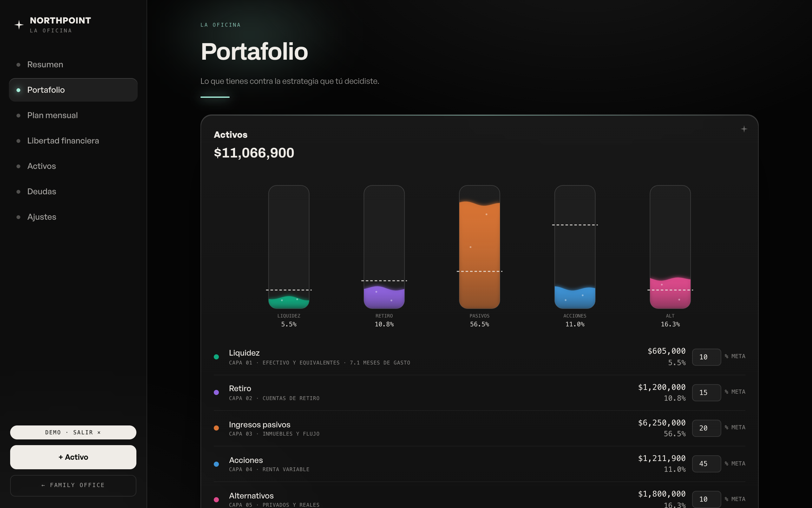Click the 7.1 MESES DE GASTO text
This screenshot has height=508, width=812.
380,363
